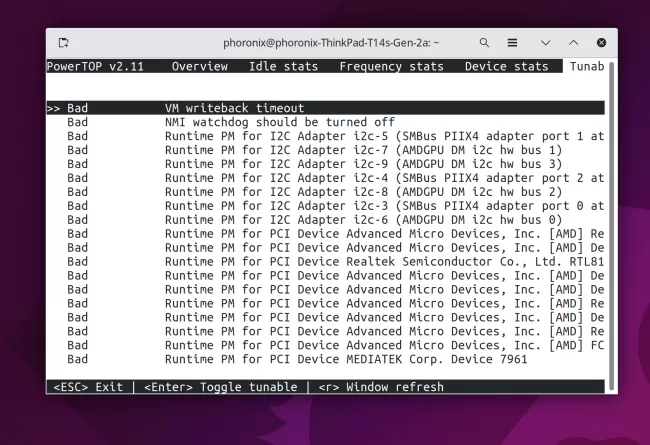Select Runtime PM for I2C Adapter i2c-8

pos(325,192)
